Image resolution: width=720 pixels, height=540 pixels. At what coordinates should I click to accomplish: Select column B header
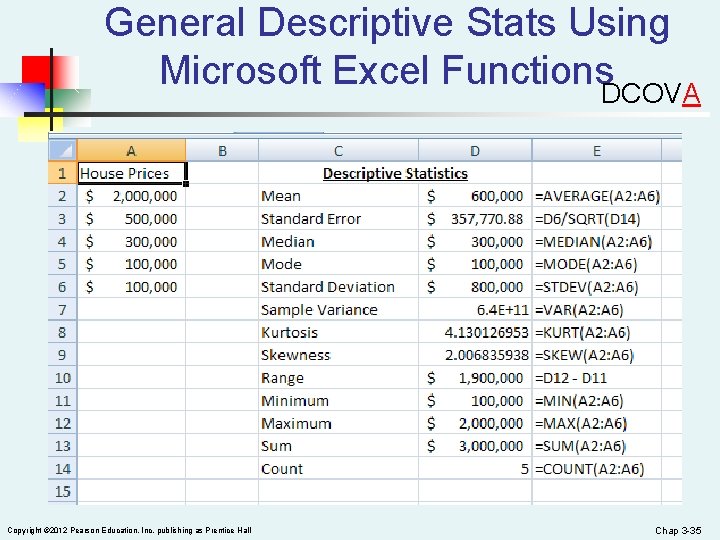[x=222, y=151]
